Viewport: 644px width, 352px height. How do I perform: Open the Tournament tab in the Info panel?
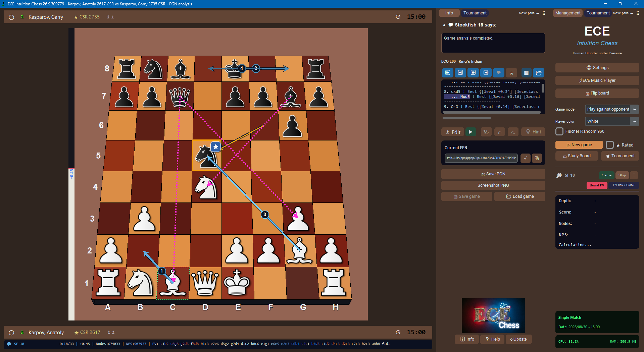tap(475, 13)
